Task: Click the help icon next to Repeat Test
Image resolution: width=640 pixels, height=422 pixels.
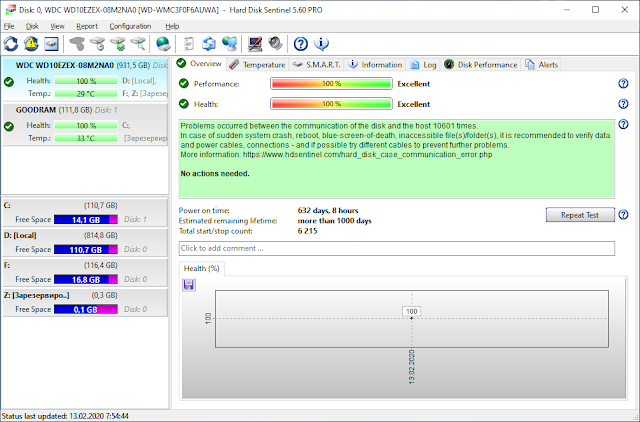Action: click(x=623, y=215)
